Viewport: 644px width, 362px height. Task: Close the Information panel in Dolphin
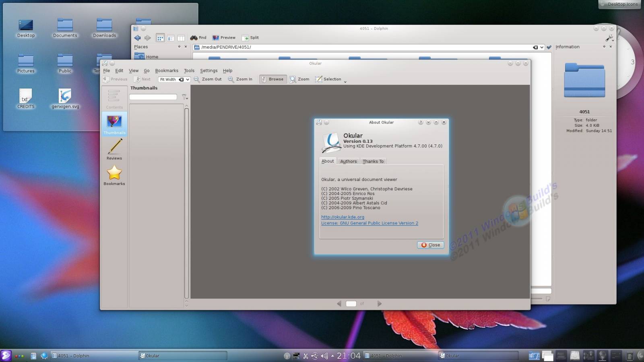click(611, 47)
